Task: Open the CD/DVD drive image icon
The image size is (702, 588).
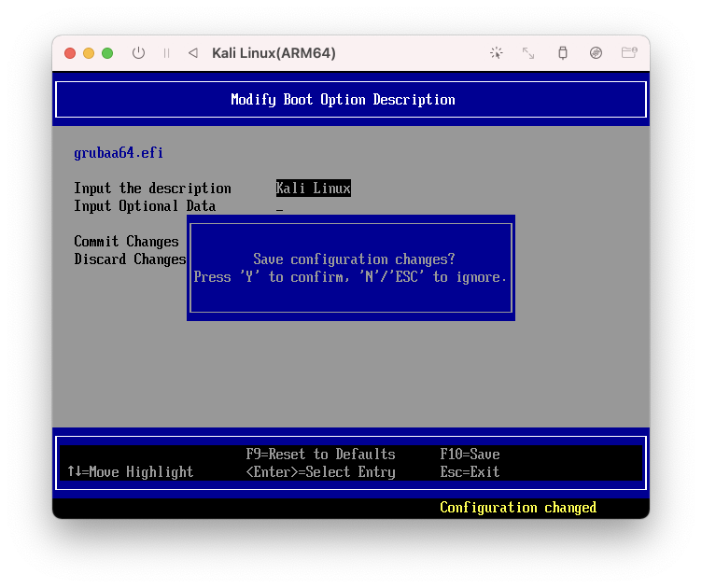Action: tap(596, 53)
